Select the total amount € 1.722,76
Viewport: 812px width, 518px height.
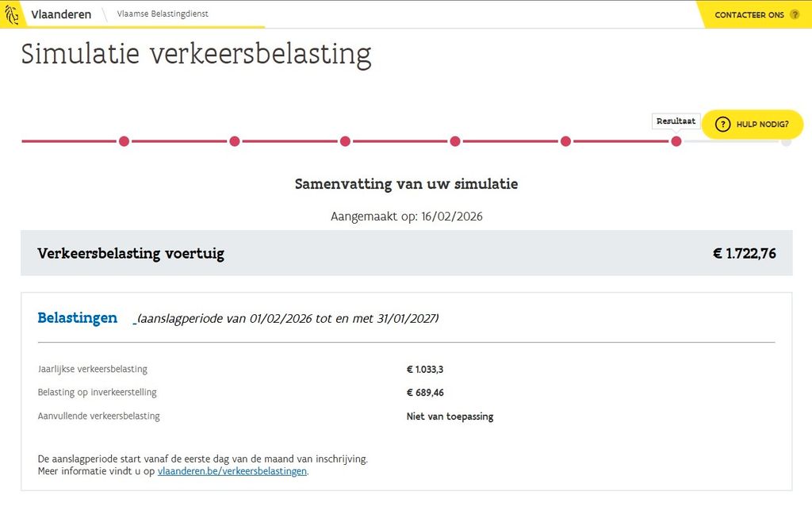point(744,254)
